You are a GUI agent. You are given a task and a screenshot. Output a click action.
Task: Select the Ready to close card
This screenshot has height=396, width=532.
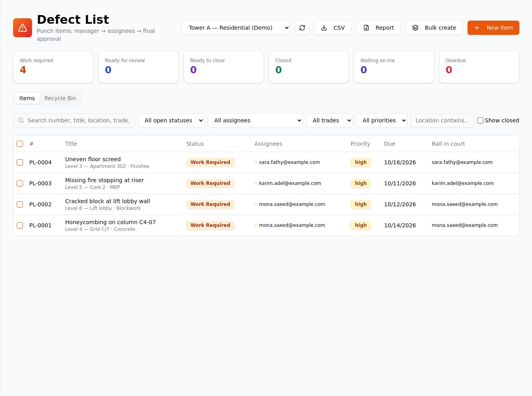coord(223,67)
